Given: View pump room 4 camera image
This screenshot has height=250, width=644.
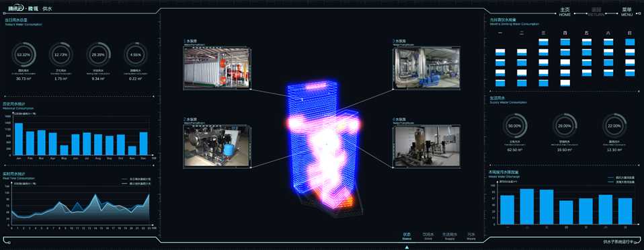Looking at the screenshot, I should [x=426, y=146].
